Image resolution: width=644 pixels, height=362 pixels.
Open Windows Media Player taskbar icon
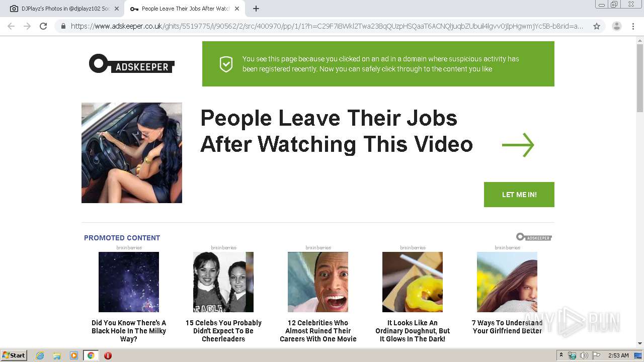[73, 355]
